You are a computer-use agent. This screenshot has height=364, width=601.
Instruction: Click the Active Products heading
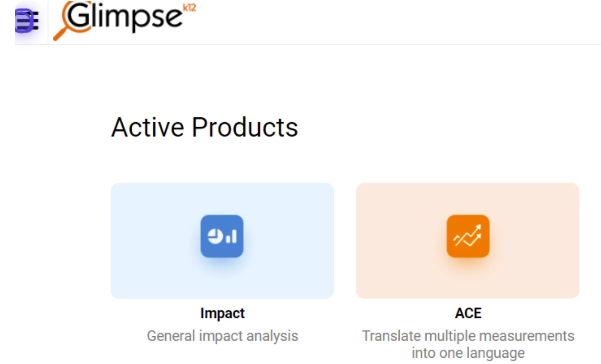[x=204, y=127]
